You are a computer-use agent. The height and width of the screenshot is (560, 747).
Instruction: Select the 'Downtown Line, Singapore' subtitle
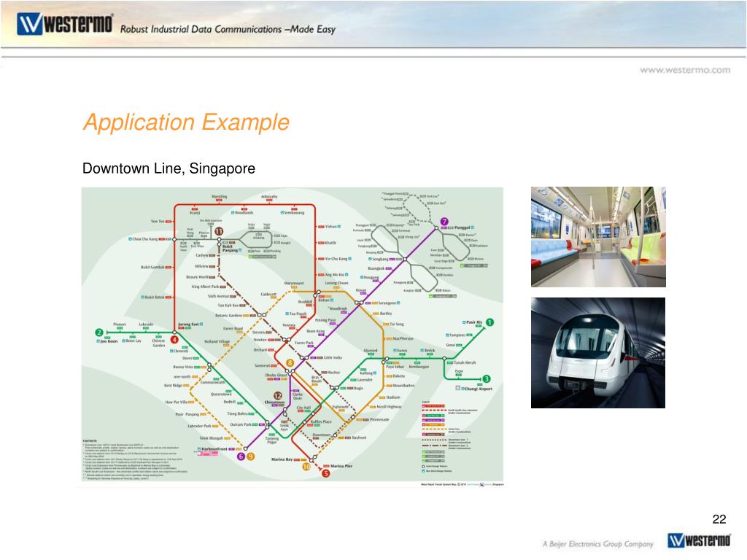169,168
